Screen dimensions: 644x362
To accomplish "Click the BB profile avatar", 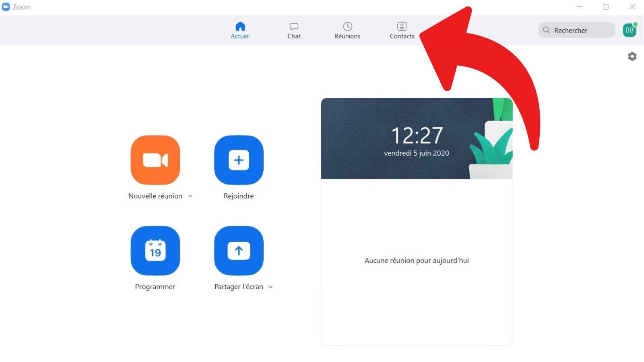I will pos(629,30).
